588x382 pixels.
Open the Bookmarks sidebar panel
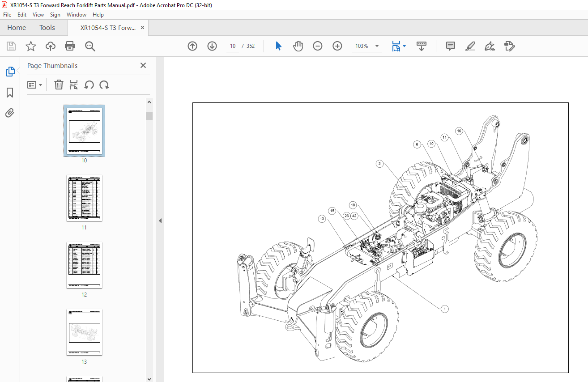coord(10,93)
